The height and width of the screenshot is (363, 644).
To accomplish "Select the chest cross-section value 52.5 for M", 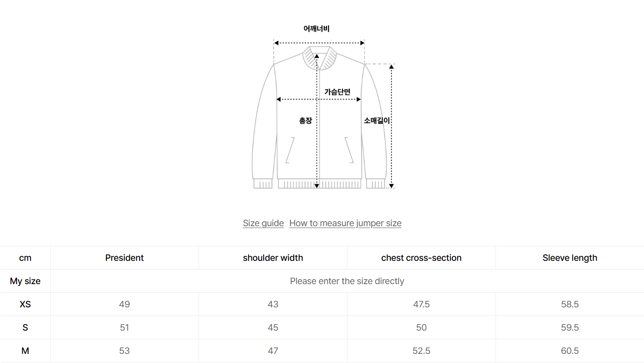I will 421,350.
